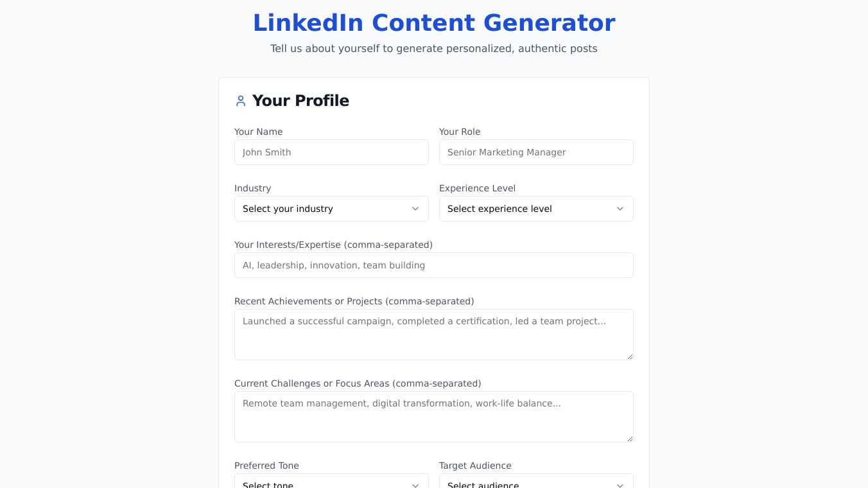The image size is (868, 488).
Task: Expand the Select experience level dropdown
Action: [x=535, y=209]
